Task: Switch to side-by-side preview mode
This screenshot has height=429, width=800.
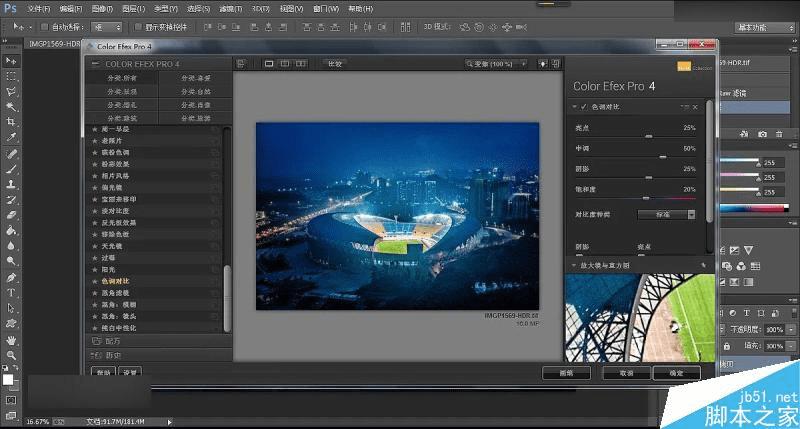Action: coord(301,64)
